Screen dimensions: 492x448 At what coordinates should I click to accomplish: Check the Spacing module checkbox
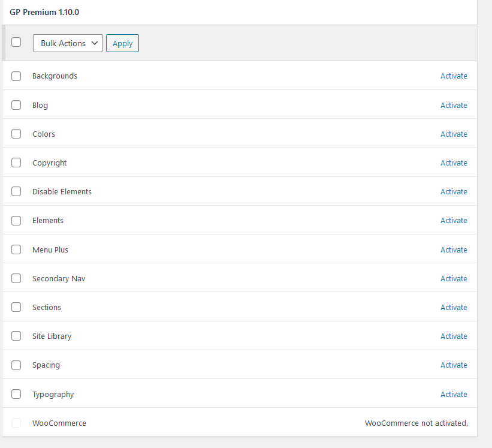tap(16, 365)
